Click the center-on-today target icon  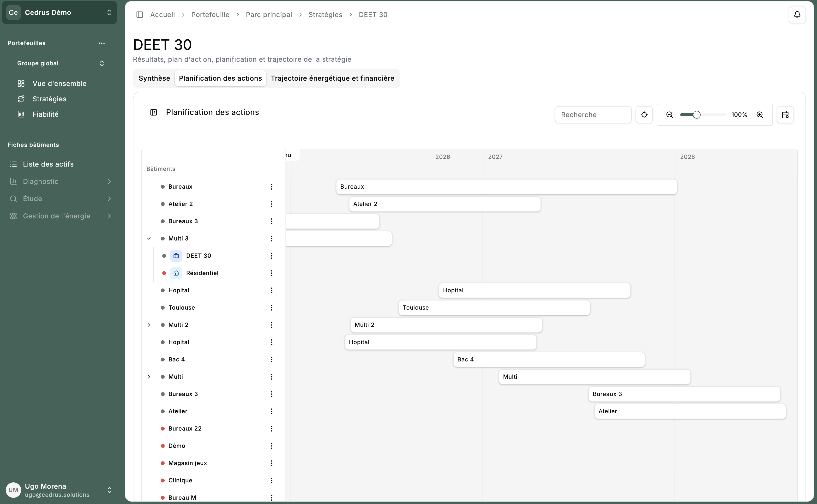pyautogui.click(x=644, y=115)
